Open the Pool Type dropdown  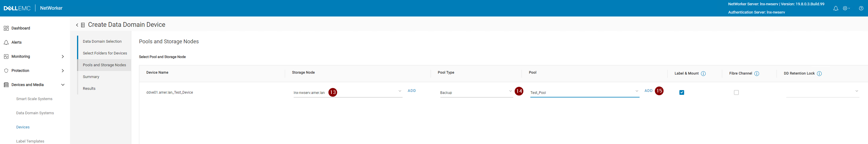click(x=510, y=91)
